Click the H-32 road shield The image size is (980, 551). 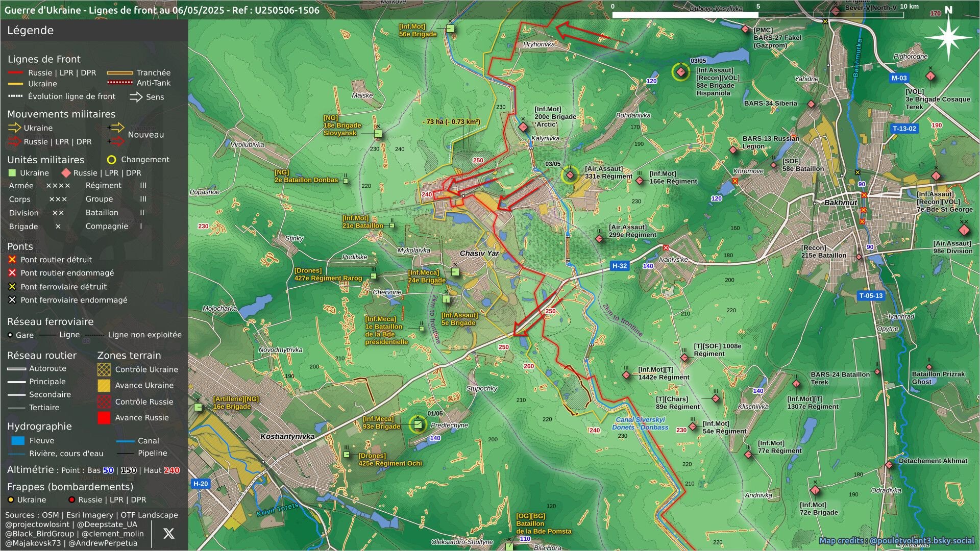(x=620, y=266)
